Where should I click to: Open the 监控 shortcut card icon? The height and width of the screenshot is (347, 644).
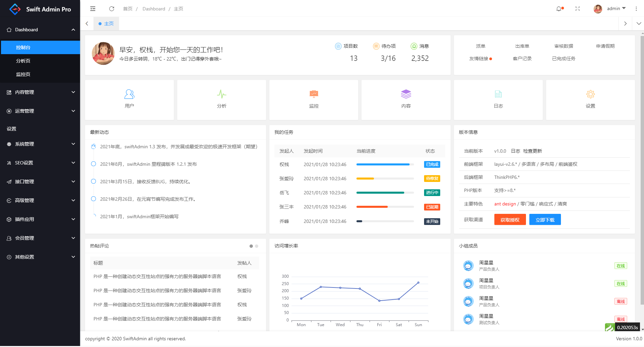313,94
